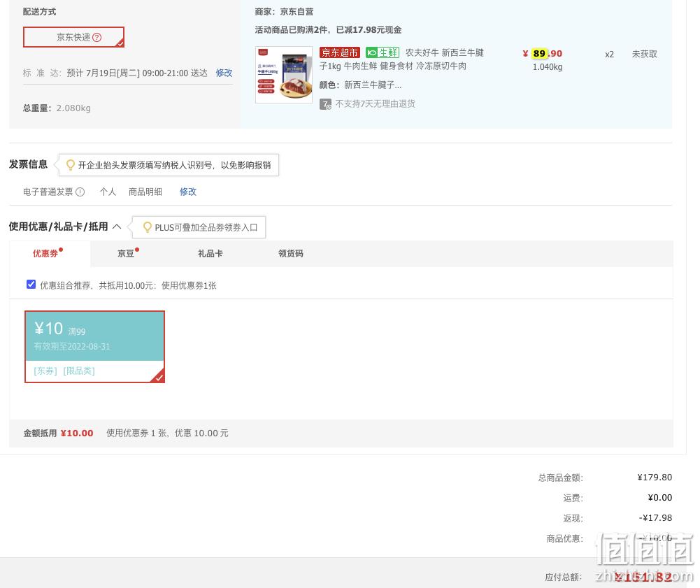Open 生鲜 green badge

383,52
